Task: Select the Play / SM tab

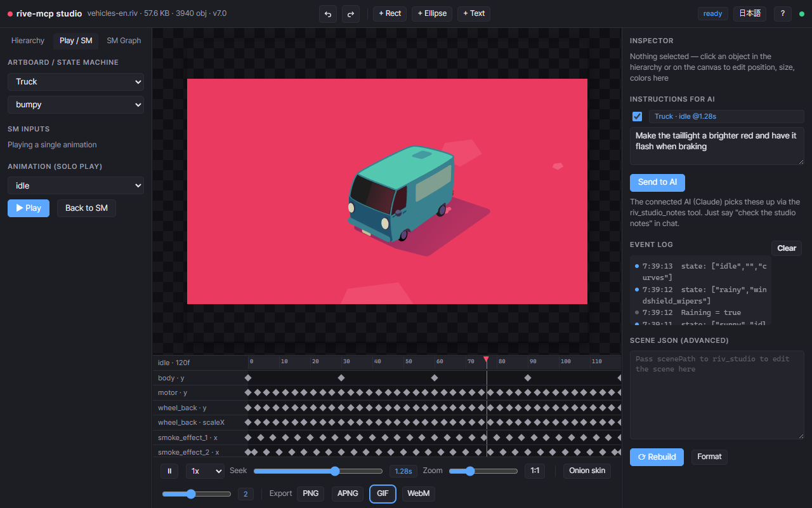Action: (x=75, y=41)
